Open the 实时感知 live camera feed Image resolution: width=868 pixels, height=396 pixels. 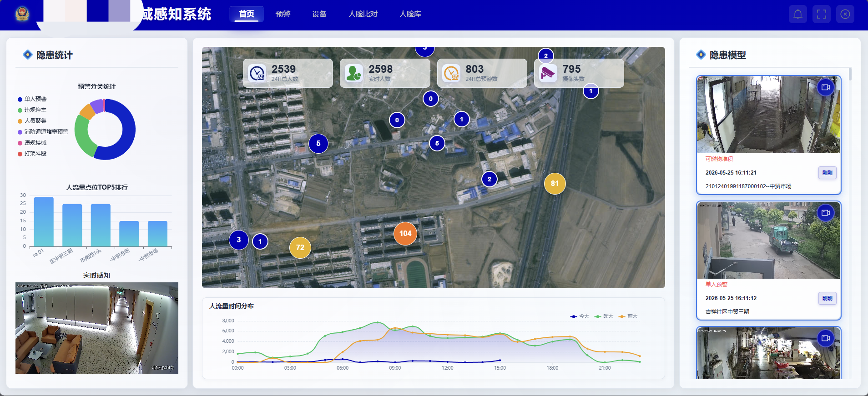click(x=97, y=328)
